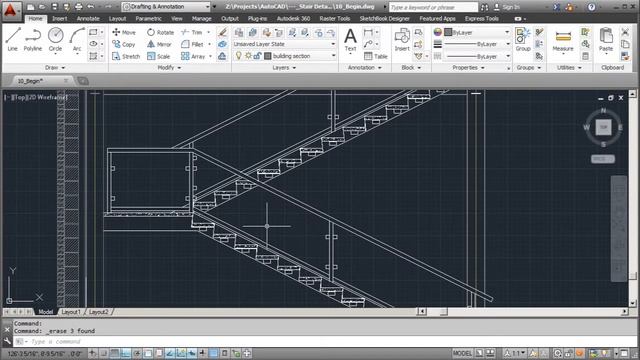Open the Express Tools ribbon tab
The image size is (640, 360).
click(482, 19)
